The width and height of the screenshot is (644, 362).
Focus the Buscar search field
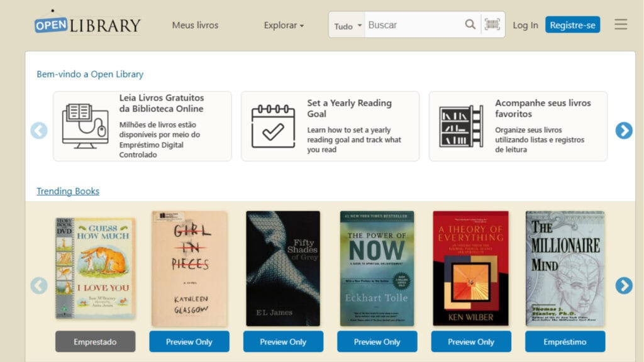pyautogui.click(x=414, y=25)
